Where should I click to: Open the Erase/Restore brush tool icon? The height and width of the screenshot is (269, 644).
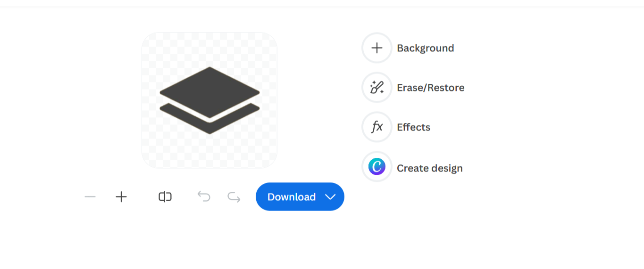click(x=377, y=88)
